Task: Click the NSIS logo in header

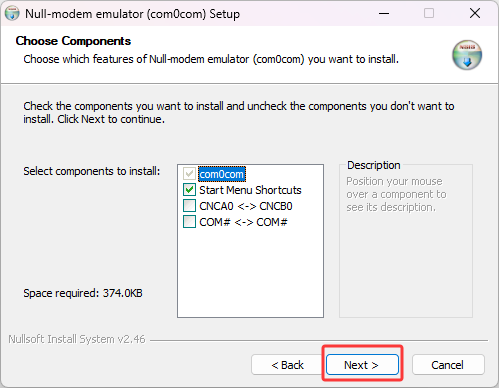Action: click(467, 55)
